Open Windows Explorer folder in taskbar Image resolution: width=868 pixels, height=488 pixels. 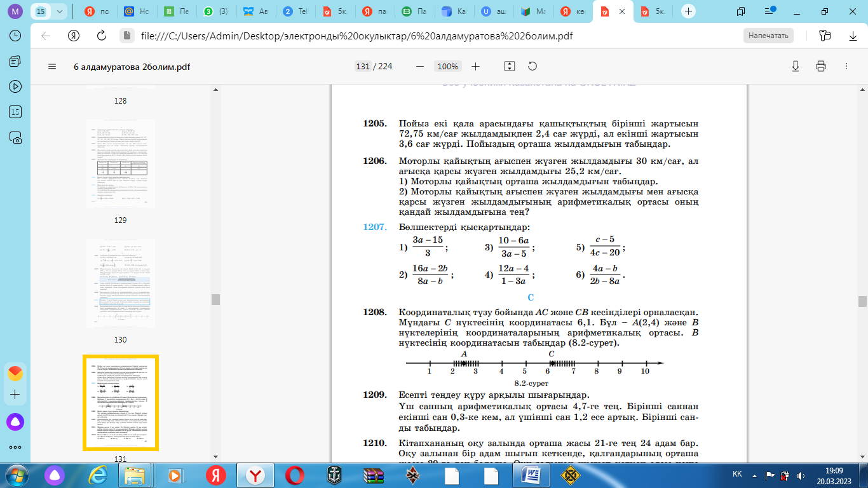pyautogui.click(x=135, y=475)
